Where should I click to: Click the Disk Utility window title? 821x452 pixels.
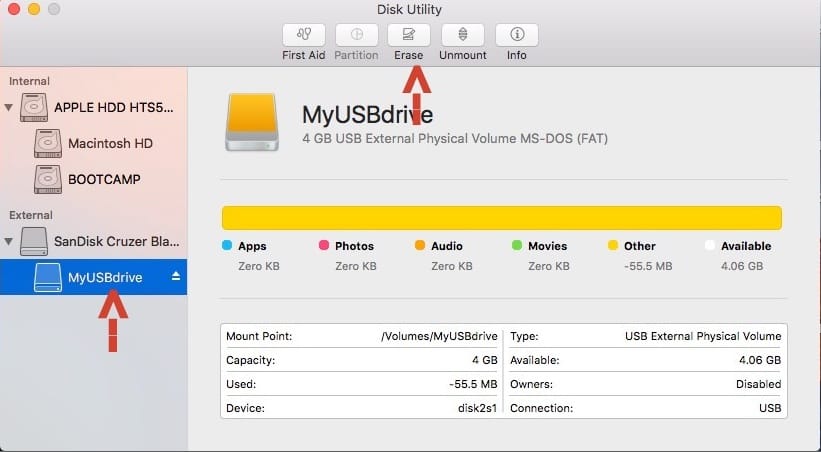[409, 9]
